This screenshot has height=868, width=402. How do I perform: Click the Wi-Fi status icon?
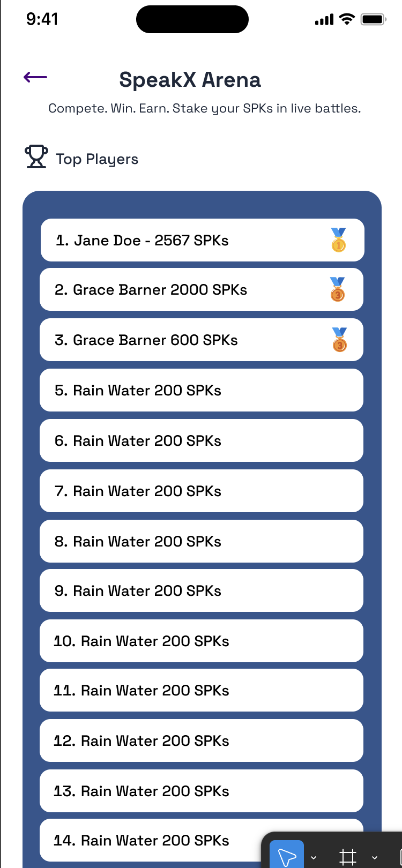point(347,20)
